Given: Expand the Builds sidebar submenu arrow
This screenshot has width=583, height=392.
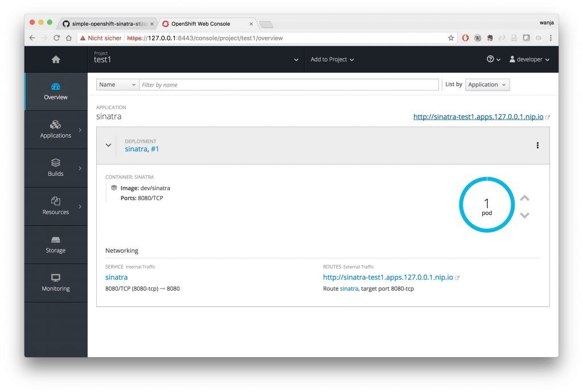Looking at the screenshot, I should click(x=80, y=168).
